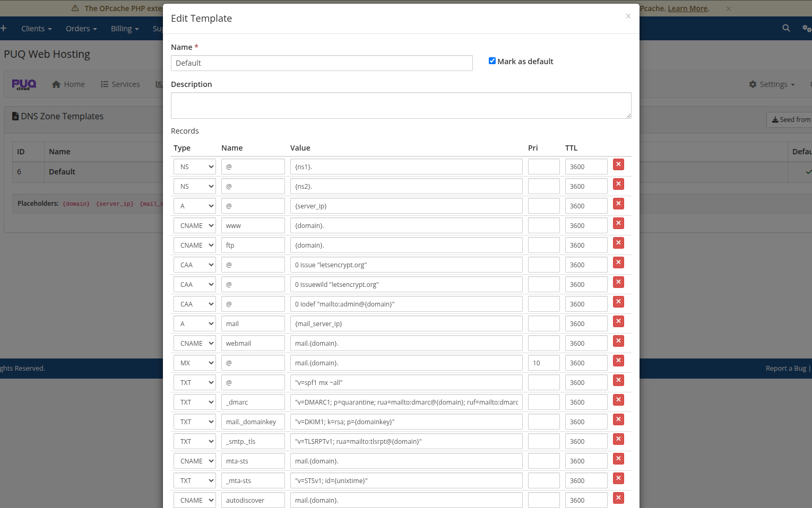Remove the CAA iodef record
The image size is (812, 508).
(x=618, y=302)
